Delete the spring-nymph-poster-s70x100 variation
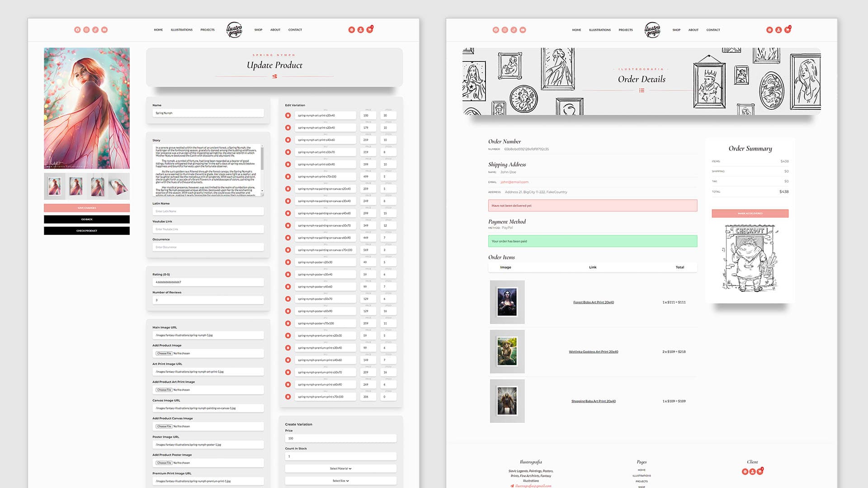Image resolution: width=868 pixels, height=488 pixels. tap(288, 323)
